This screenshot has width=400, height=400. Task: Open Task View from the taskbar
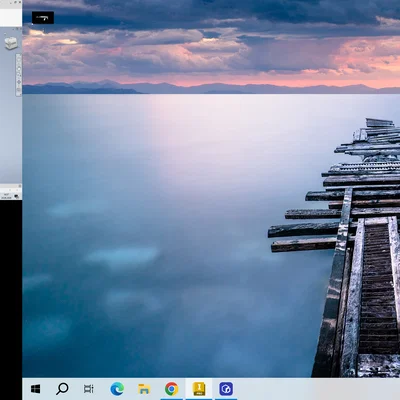89,389
